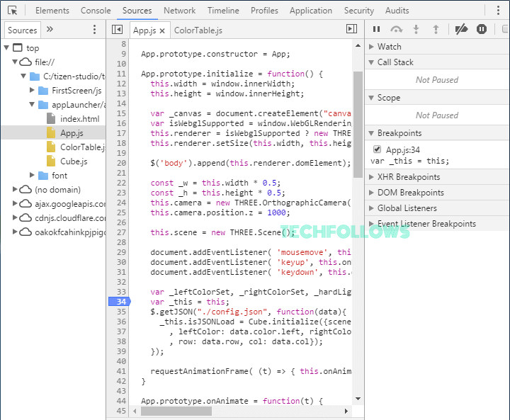Jump to breakpoint code 'var _this = this;'

click(409, 161)
